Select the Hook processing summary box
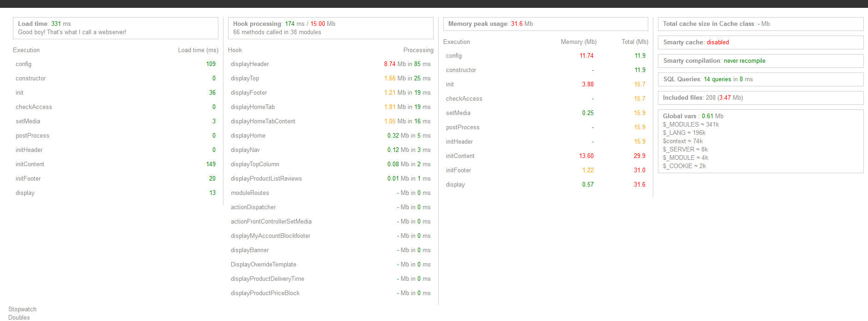The height and width of the screenshot is (321, 868). tap(331, 28)
